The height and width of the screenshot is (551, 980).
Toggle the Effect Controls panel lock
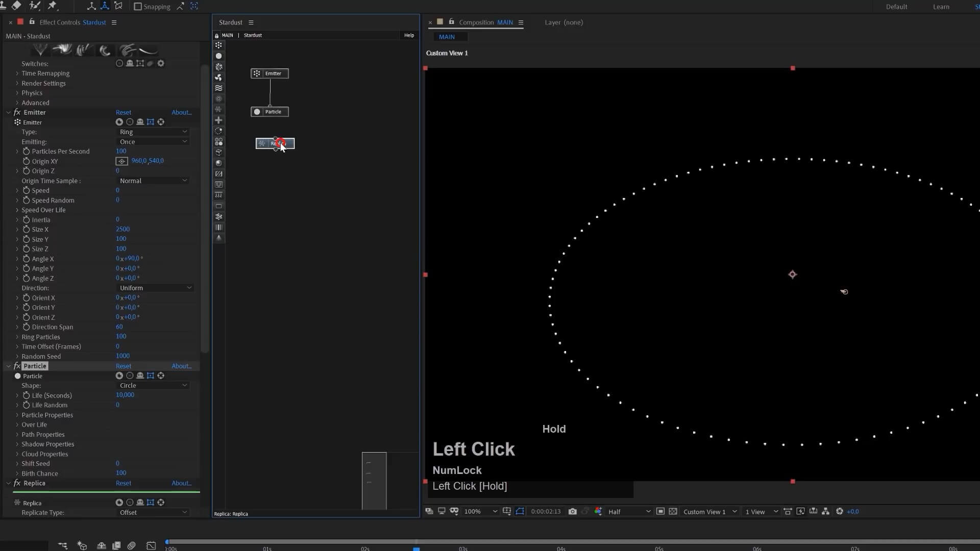[32, 22]
